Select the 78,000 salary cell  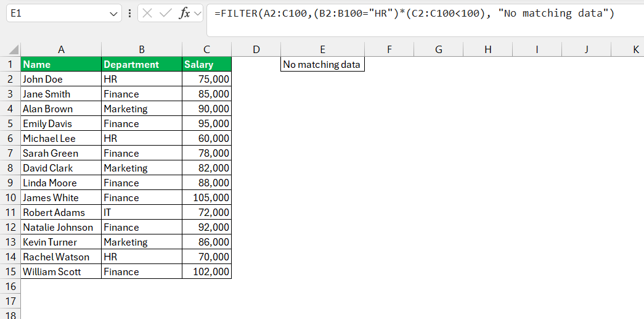click(206, 153)
